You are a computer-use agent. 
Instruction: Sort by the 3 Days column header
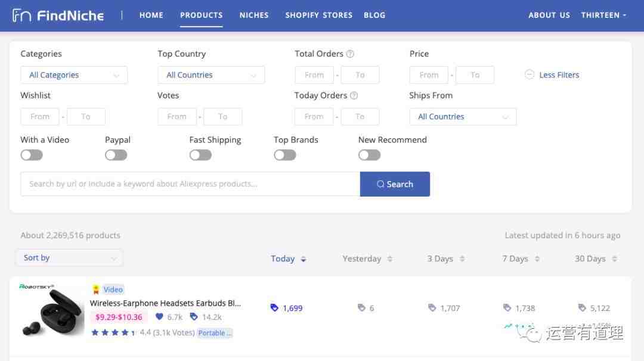tap(440, 259)
